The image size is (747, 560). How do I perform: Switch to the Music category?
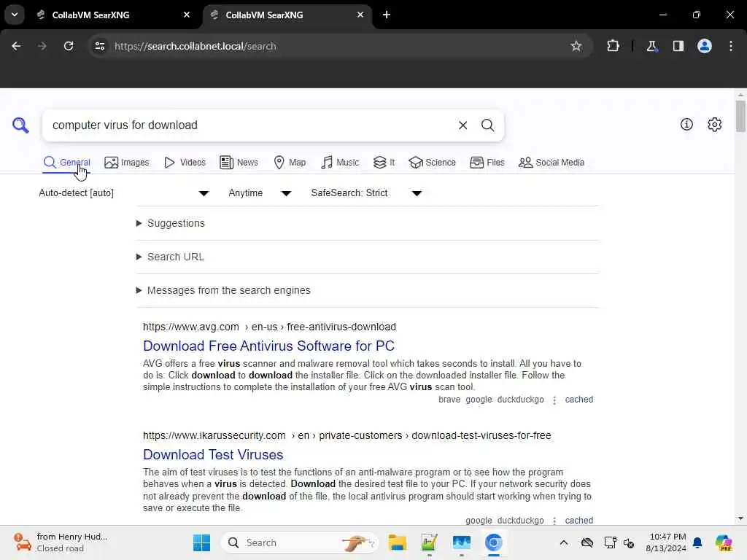340,163
